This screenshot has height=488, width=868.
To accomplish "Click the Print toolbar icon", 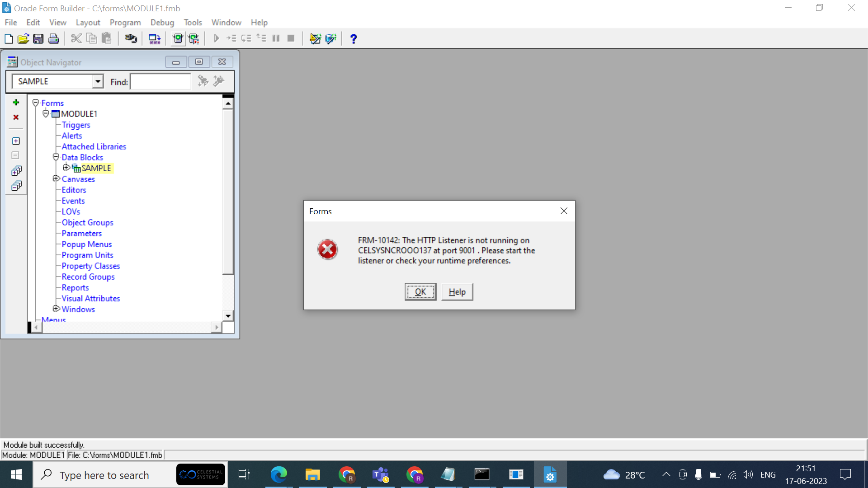I will coord(53,39).
